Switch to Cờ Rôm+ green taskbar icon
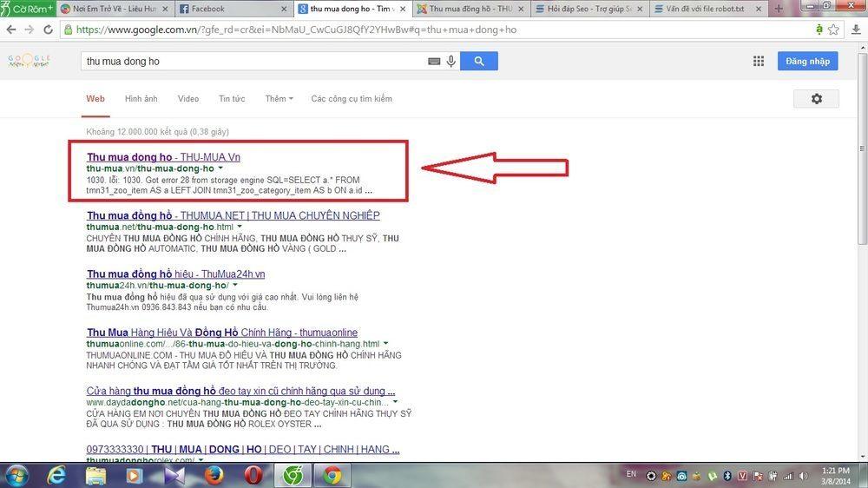868x488 pixels. 293,476
